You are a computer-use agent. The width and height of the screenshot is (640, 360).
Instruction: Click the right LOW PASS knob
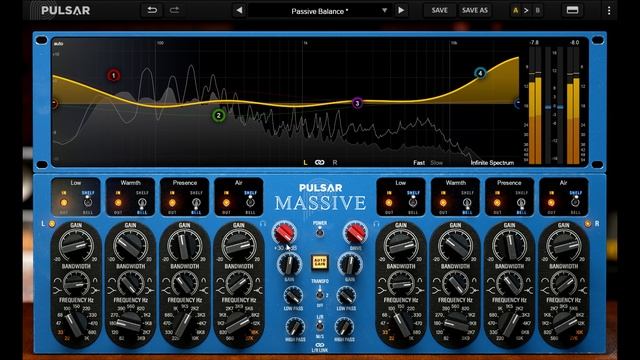click(346, 296)
